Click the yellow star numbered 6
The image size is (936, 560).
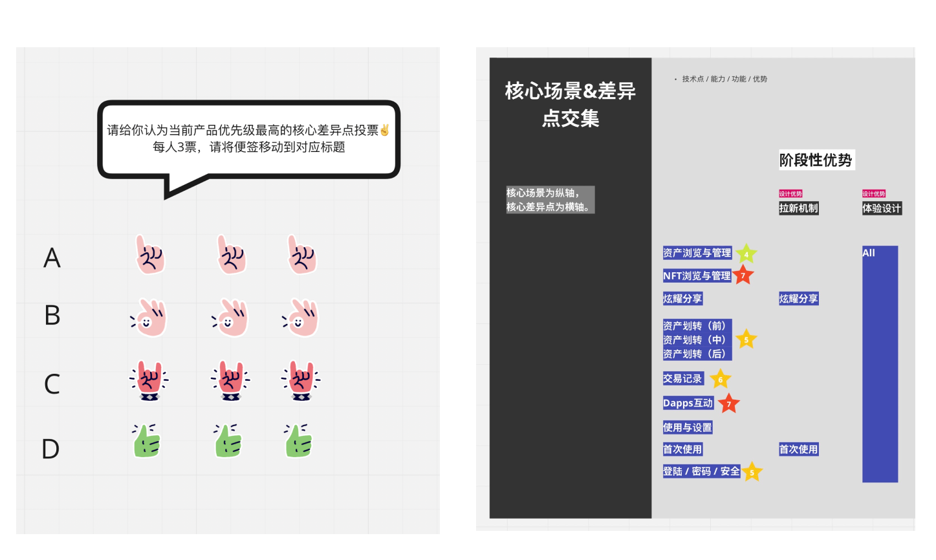click(720, 380)
